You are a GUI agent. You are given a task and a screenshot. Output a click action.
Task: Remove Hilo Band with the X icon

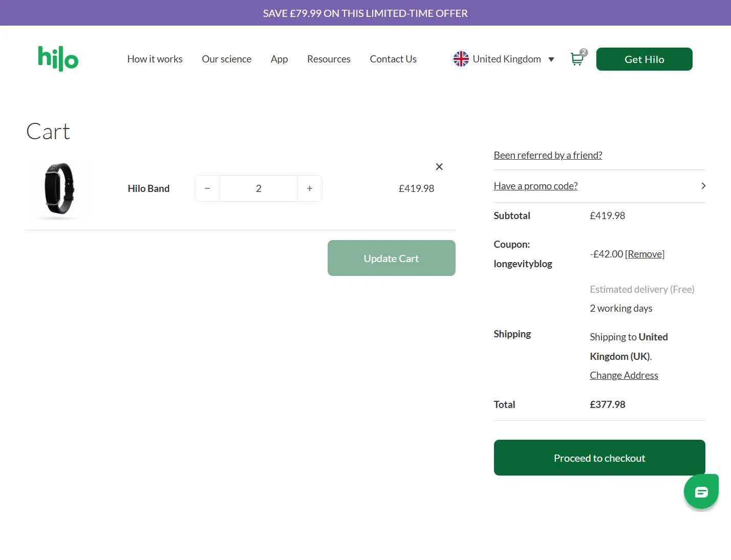[x=439, y=167]
